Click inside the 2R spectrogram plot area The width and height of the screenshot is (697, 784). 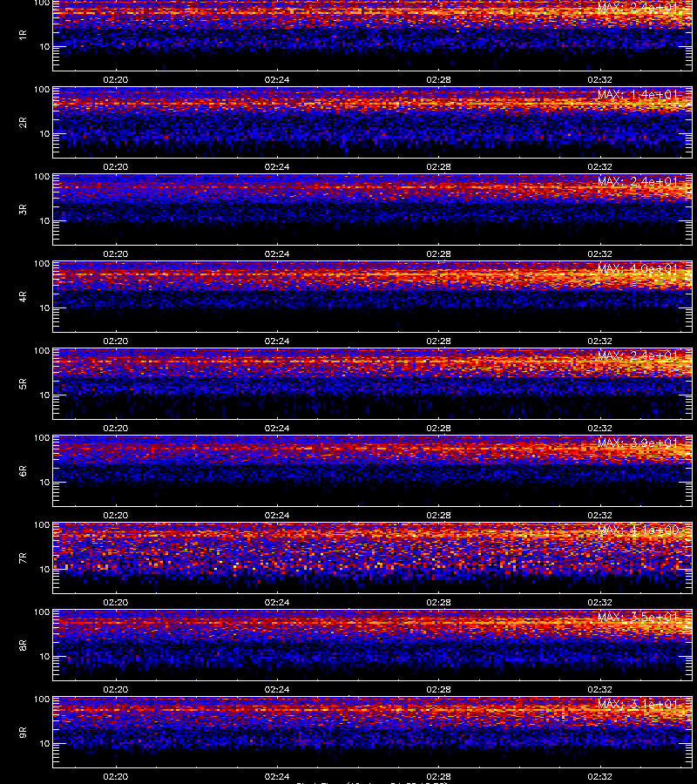[373, 123]
